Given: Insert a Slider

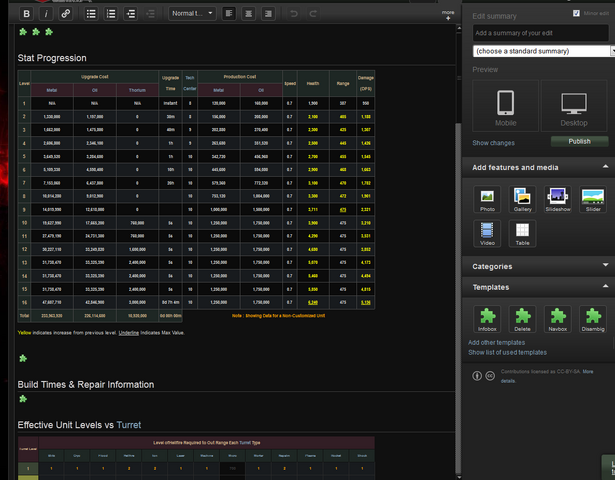Looking at the screenshot, I should tap(593, 199).
